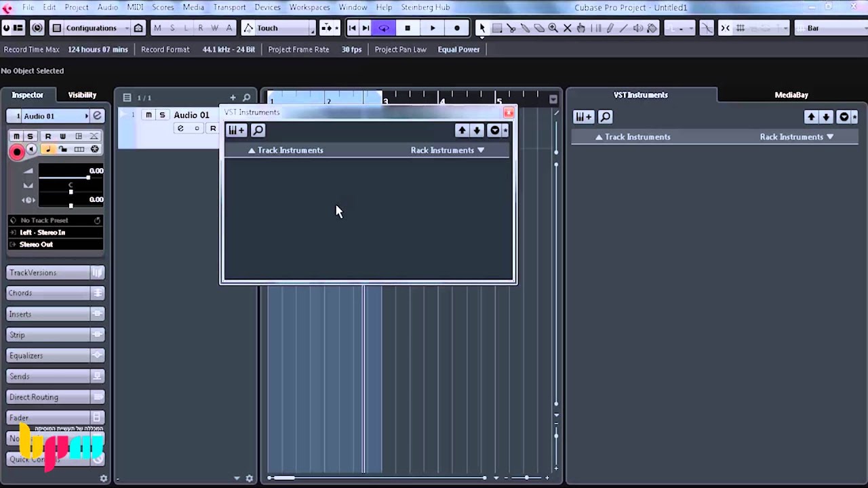This screenshot has height=488, width=868.
Task: Select the Line tool
Action: point(624,28)
